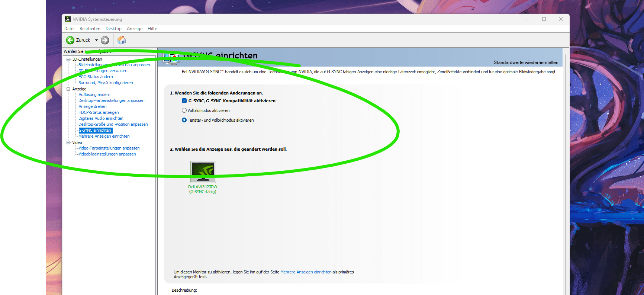The width and height of the screenshot is (644, 295).
Task: Open Video-Farbeinstellungen anpassen page
Action: tap(109, 148)
